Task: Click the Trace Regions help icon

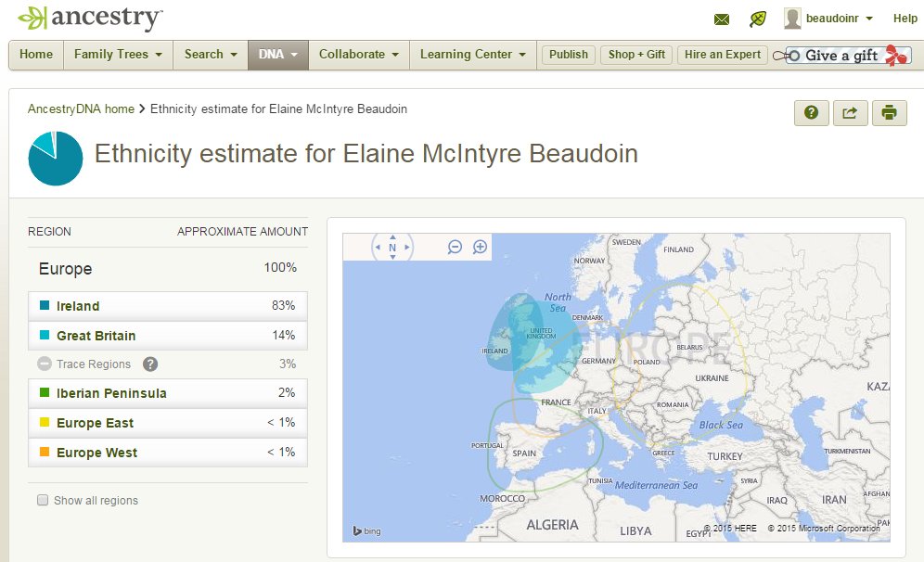Action: [x=150, y=364]
